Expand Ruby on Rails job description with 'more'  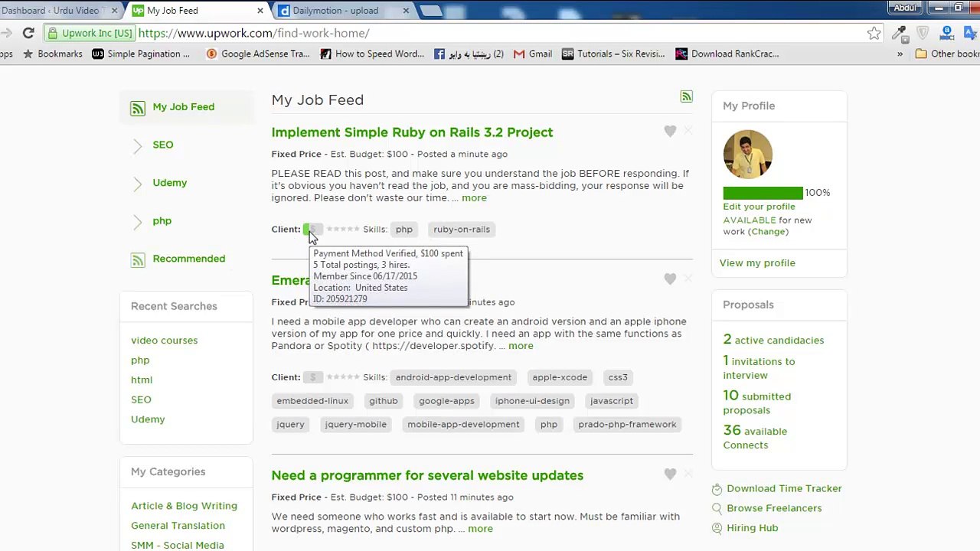[474, 197]
